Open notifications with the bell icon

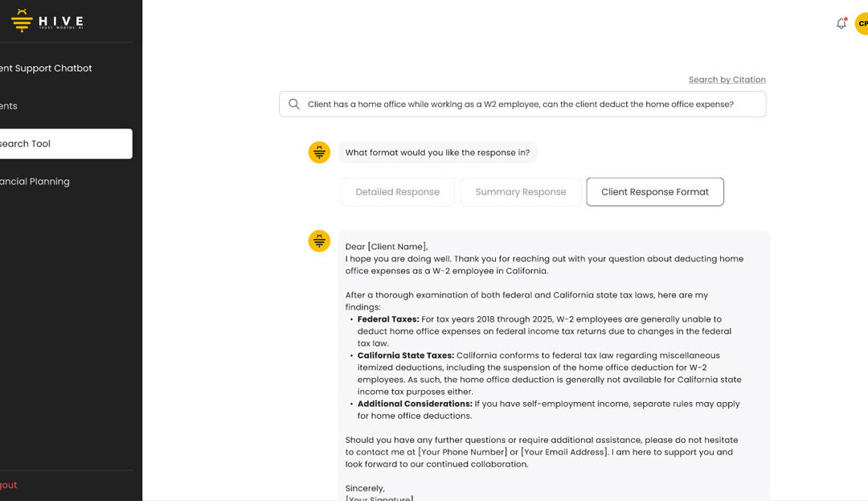point(841,23)
